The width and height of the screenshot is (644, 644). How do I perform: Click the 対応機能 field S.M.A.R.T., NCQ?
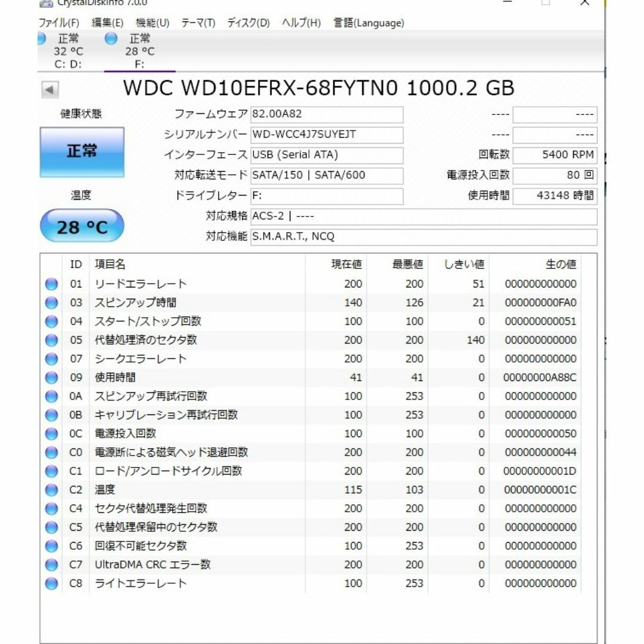424,237
